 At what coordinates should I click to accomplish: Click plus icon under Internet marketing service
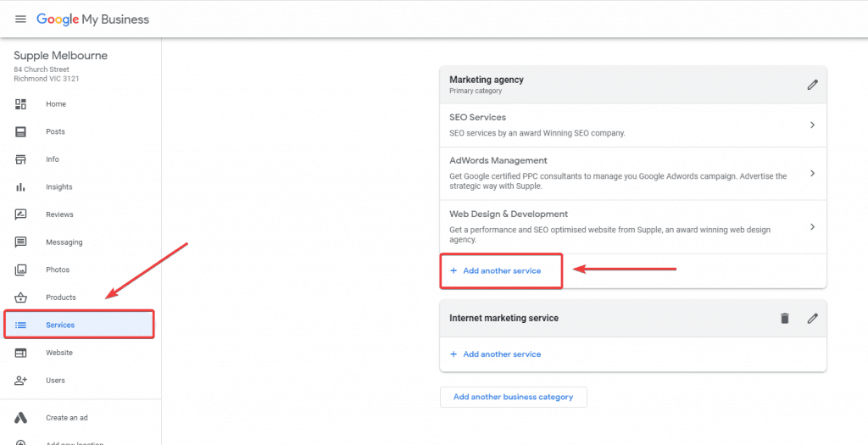453,353
